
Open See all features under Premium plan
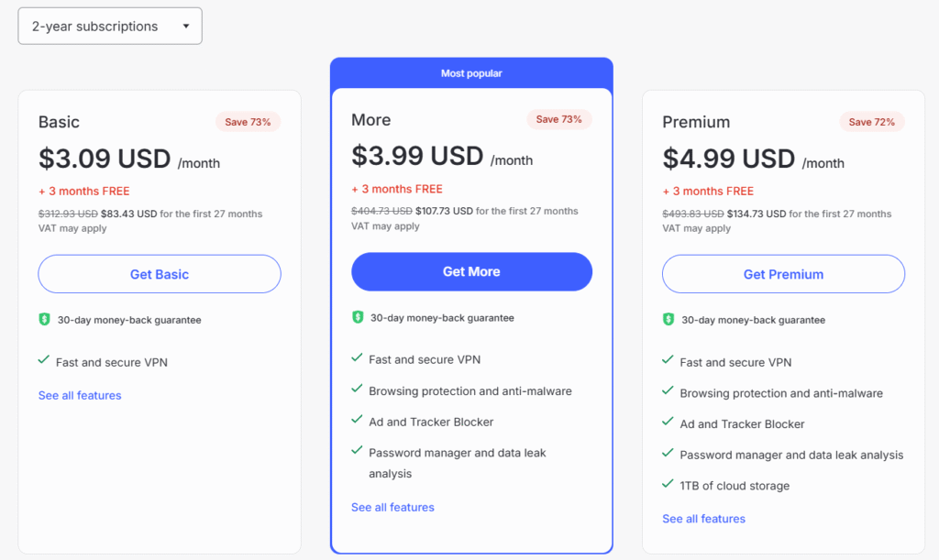point(703,519)
